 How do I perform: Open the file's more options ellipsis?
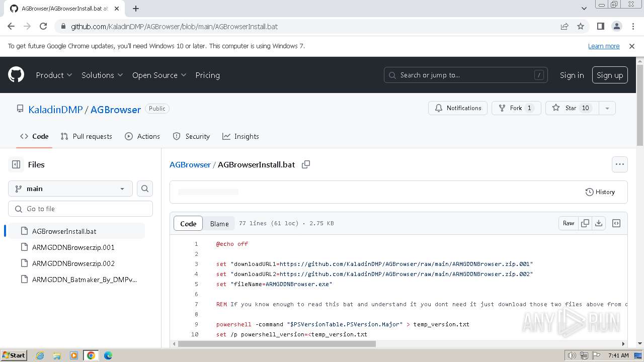pos(619,164)
